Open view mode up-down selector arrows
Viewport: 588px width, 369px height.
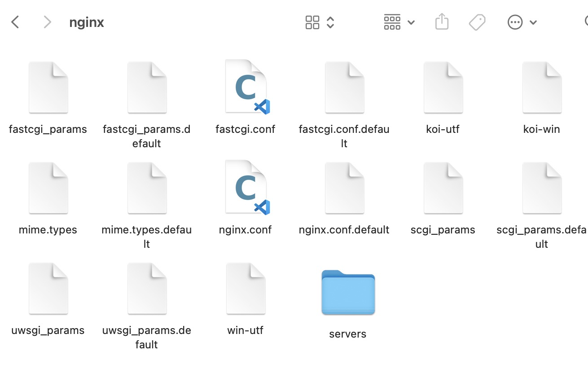(330, 22)
